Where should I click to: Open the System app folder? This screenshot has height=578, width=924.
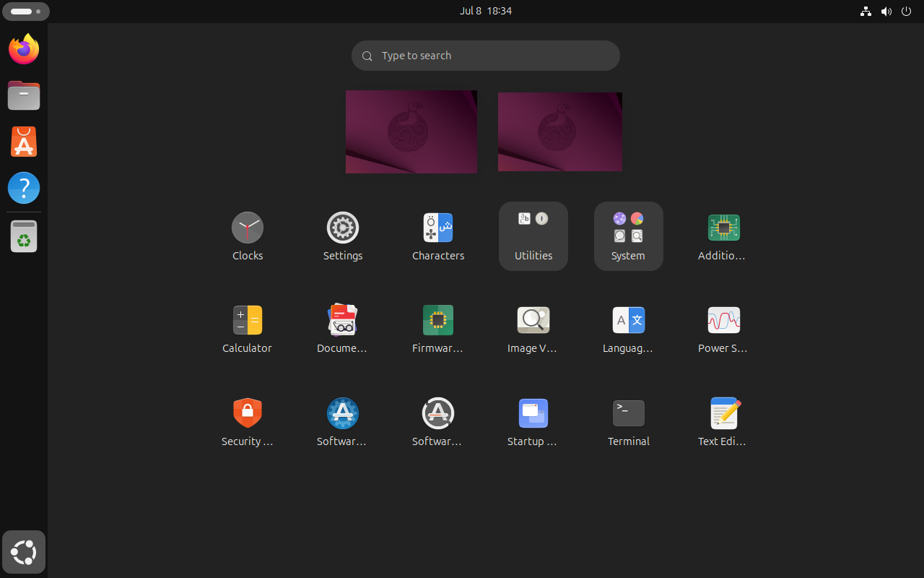point(629,236)
